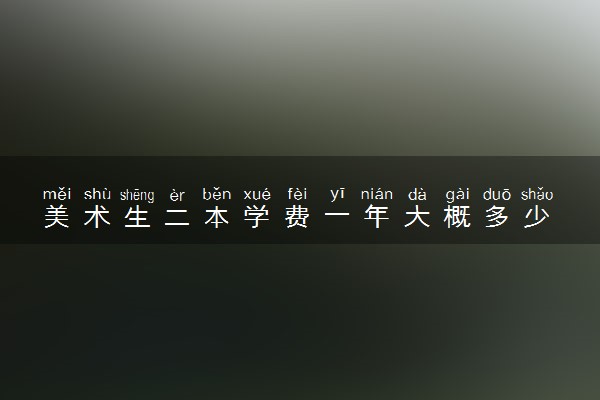Select the character 费
The width and height of the screenshot is (600, 400).
coord(297,217)
